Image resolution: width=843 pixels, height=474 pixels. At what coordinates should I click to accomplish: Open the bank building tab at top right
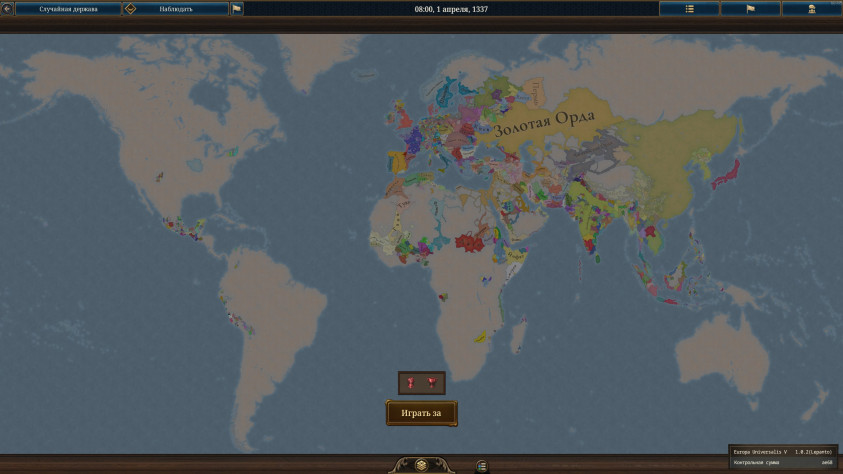tap(813, 9)
